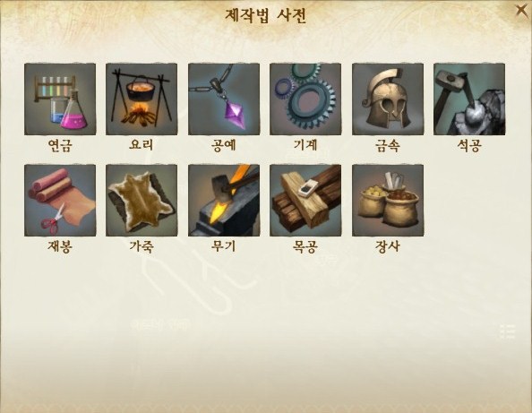Open the 재봉 cloth and scissors icon
532x413 pixels.
[60, 201]
